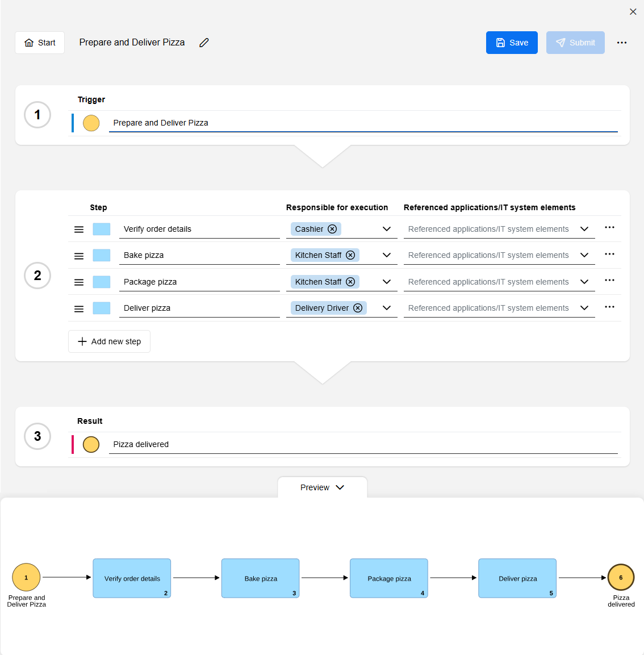Expand referenced applications dropdown for Bake pizza
644x655 pixels.
(584, 255)
